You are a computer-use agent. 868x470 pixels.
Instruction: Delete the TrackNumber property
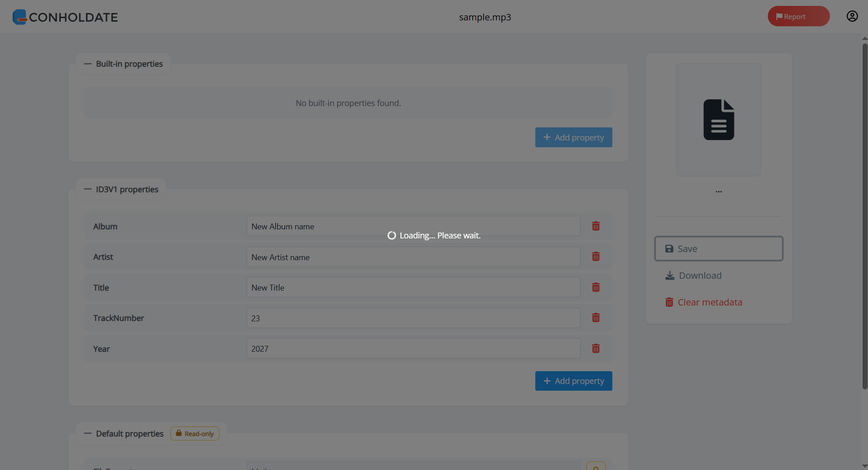596,318
